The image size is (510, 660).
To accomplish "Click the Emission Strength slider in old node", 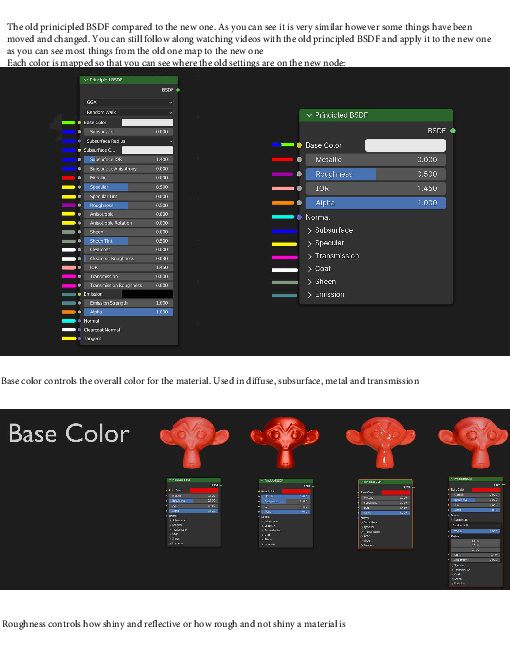I will click(x=128, y=303).
